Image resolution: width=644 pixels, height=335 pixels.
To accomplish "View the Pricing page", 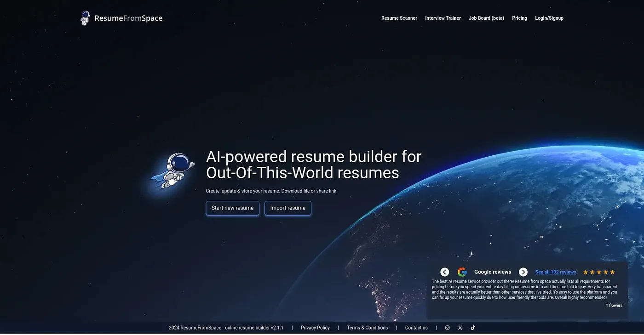I will (x=519, y=18).
